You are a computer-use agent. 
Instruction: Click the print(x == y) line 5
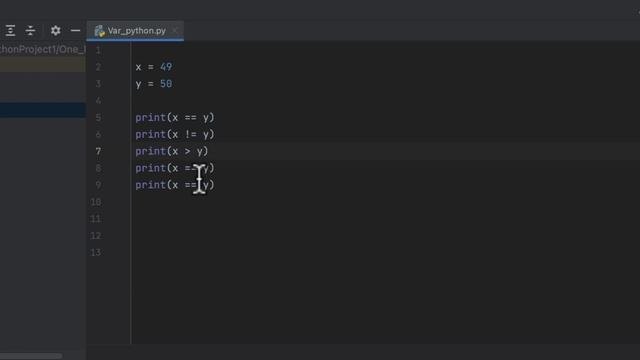tap(175, 118)
